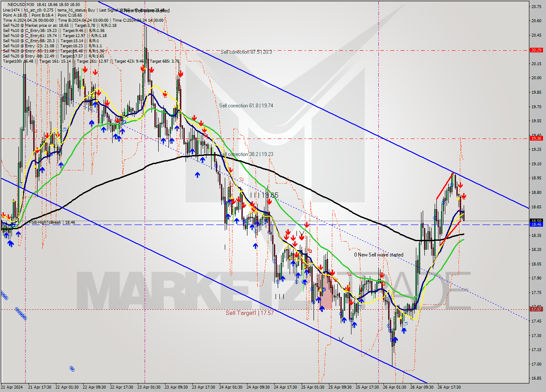Viewport: 546px width, 392px height.
Task: Click the '25 Apr 09:30' time label
Action: pos(340,387)
